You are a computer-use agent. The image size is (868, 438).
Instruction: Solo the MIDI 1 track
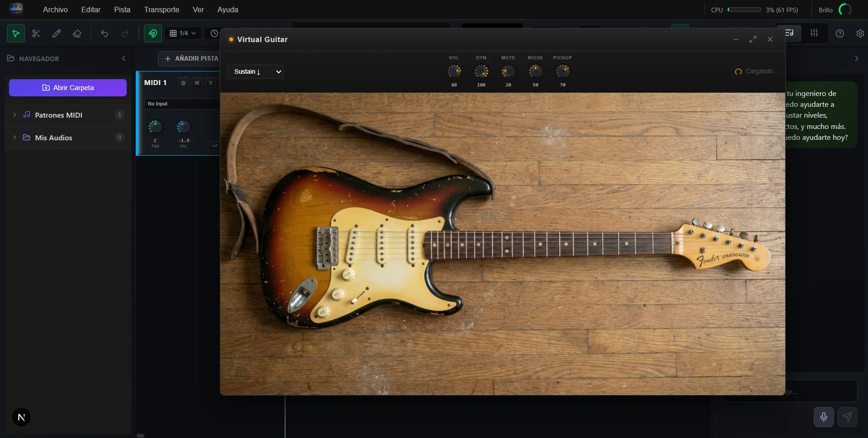click(x=210, y=83)
